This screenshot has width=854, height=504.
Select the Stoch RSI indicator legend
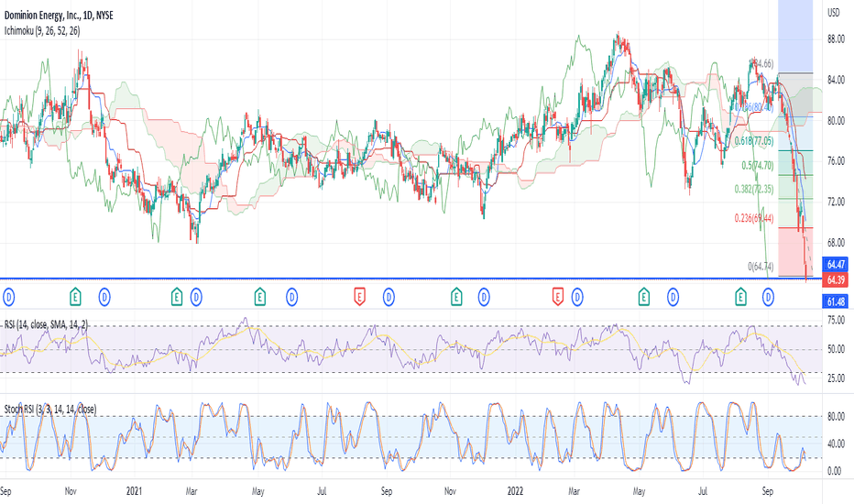[x=50, y=410]
